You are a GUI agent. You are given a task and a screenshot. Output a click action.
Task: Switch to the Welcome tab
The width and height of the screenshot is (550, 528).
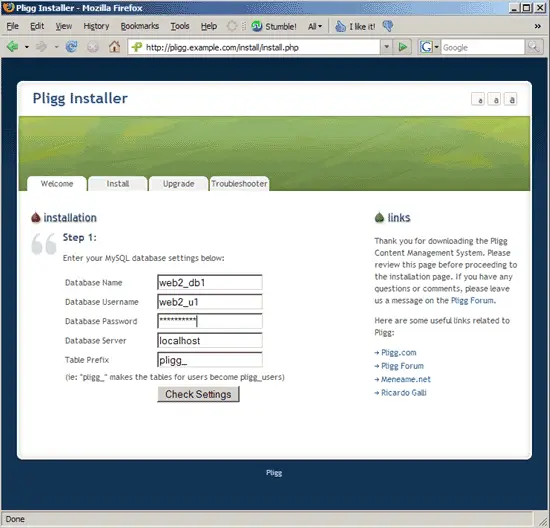(57, 183)
